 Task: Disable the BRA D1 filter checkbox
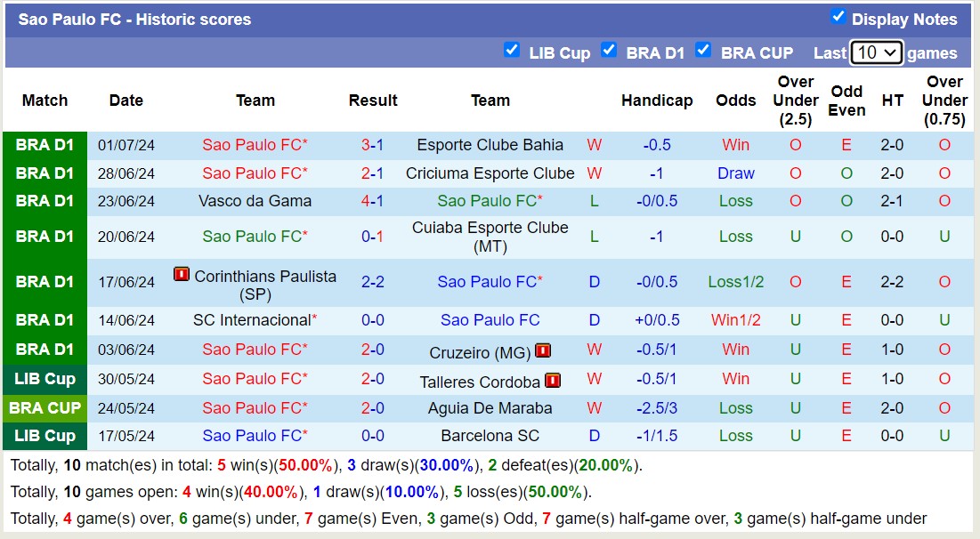click(610, 52)
